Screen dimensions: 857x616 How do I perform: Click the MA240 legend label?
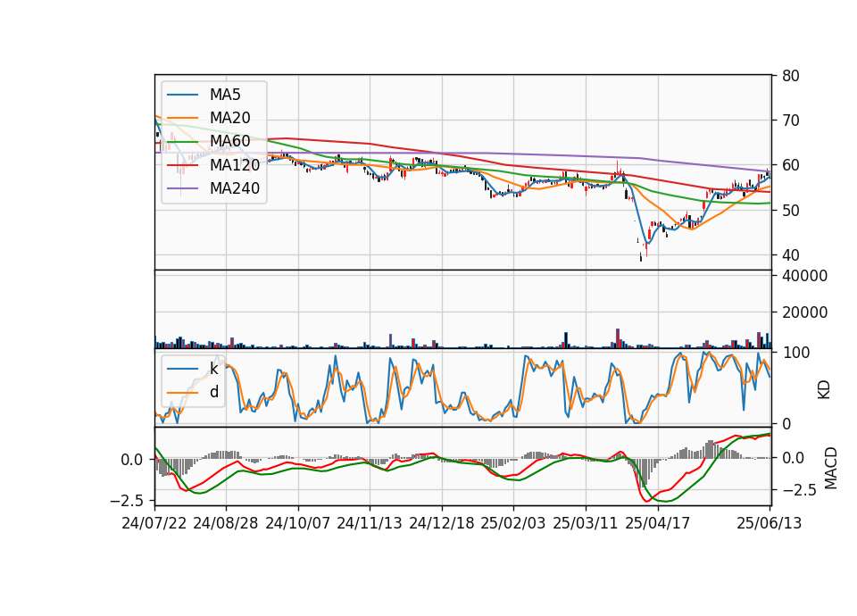coord(235,188)
